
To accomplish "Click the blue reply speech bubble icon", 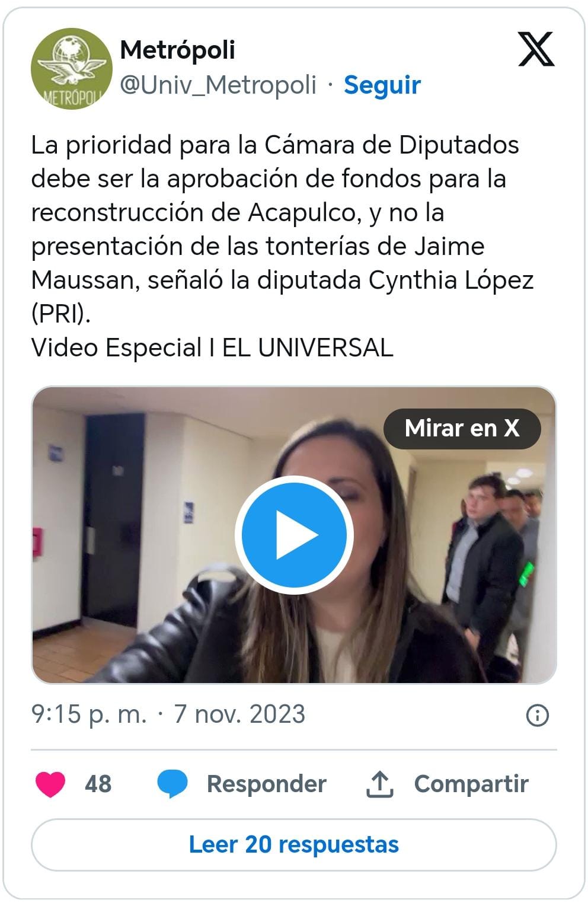I will [172, 784].
